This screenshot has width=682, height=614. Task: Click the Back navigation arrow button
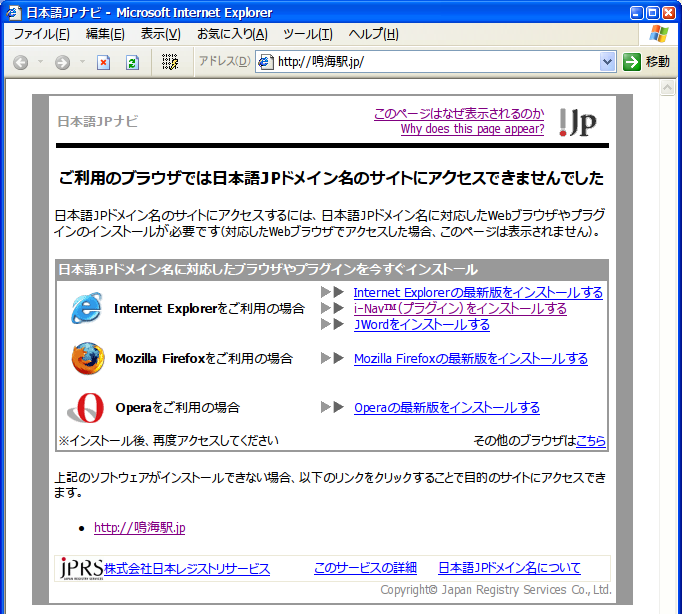20,63
